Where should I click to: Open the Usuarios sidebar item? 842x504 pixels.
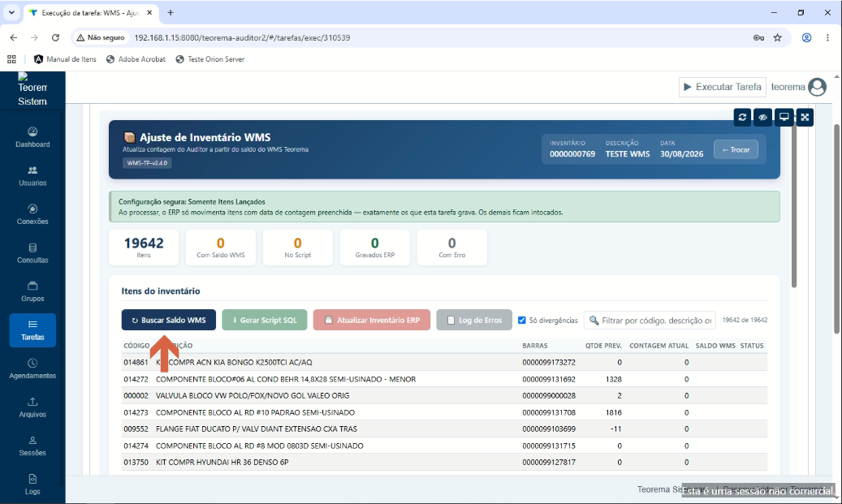32,176
